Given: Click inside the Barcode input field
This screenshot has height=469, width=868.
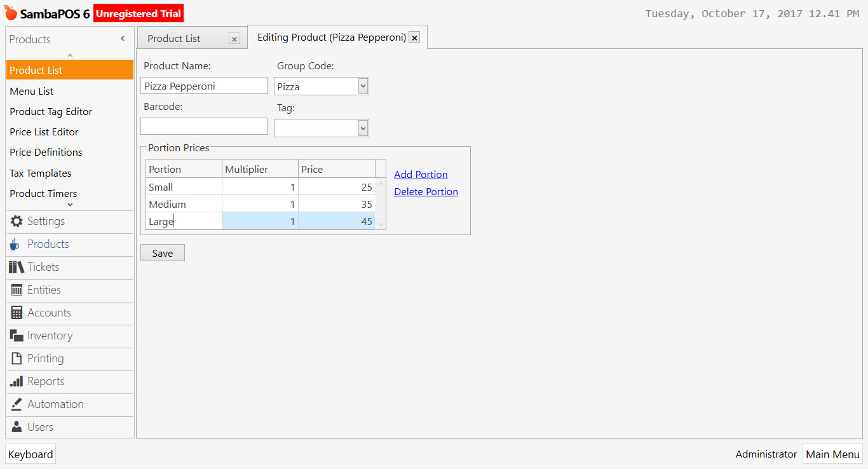Looking at the screenshot, I should 203,126.
